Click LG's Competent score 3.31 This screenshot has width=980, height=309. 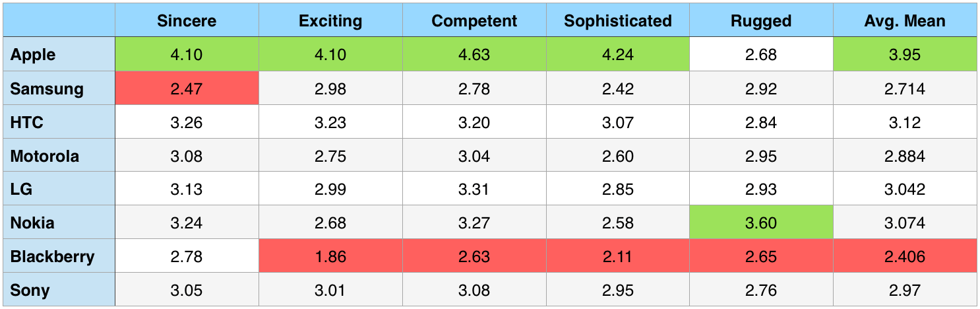(x=474, y=189)
